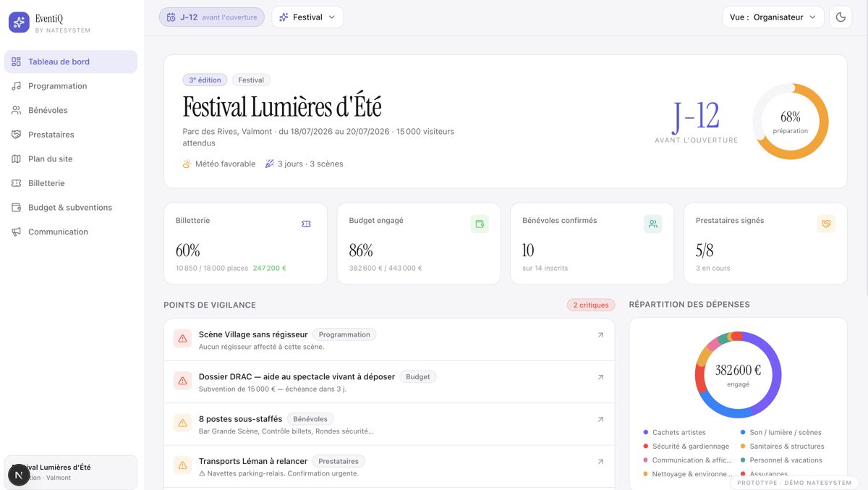868x490 pixels.
Task: Click the calendar icon in J-12 badge
Action: [x=171, y=17]
